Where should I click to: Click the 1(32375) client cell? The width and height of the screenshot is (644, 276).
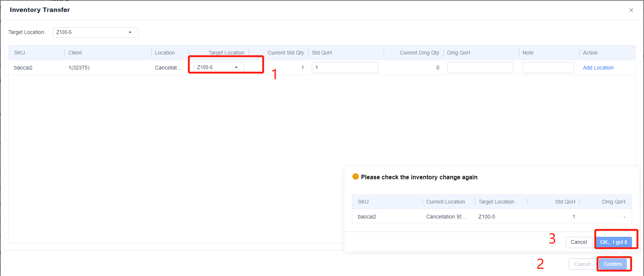79,68
